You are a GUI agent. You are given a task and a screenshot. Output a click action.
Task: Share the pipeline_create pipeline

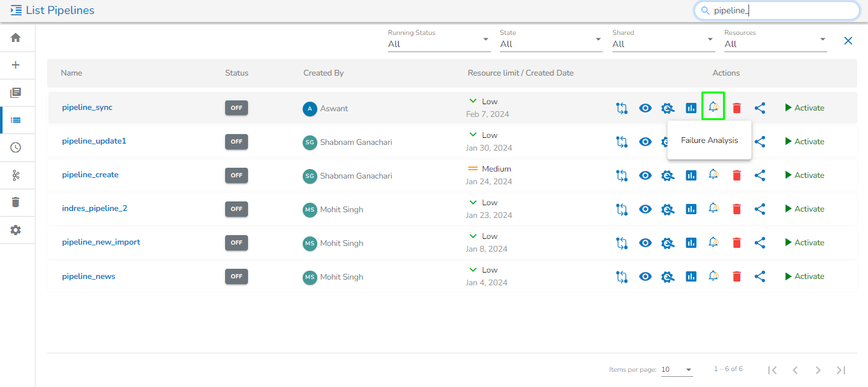click(759, 175)
